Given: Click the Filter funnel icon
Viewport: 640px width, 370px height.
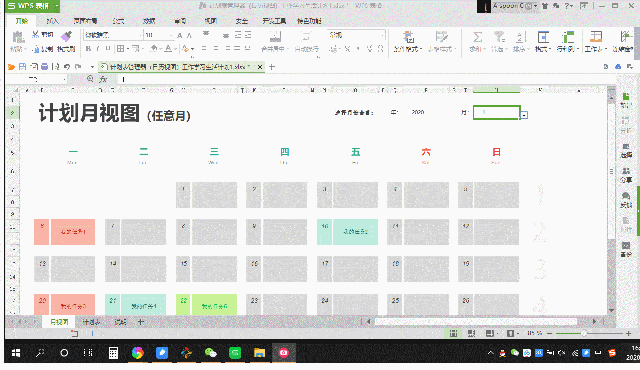Looking at the screenshot, I should coord(499,37).
